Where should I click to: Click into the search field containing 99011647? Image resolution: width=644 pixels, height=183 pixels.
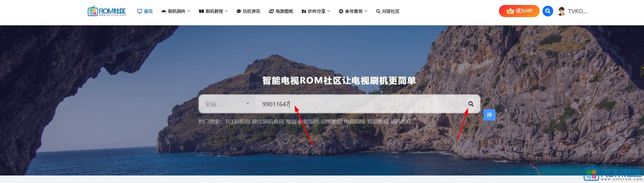pos(361,104)
